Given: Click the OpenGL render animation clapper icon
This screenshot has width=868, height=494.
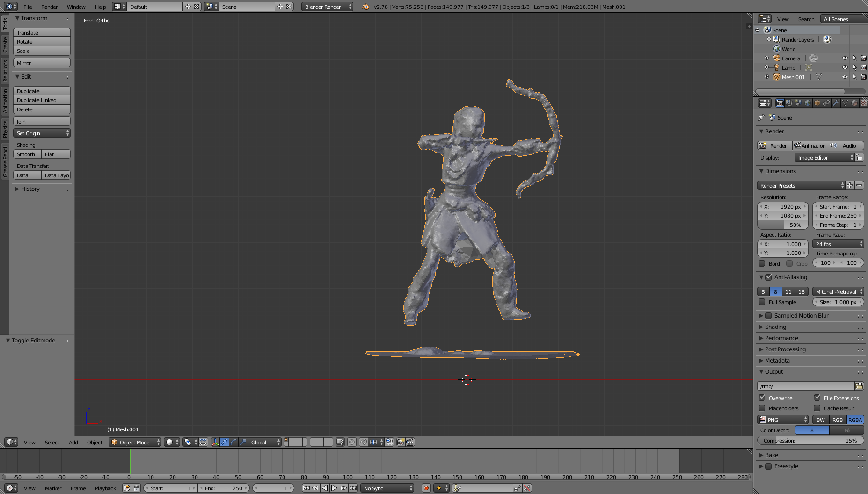Looking at the screenshot, I should [410, 442].
